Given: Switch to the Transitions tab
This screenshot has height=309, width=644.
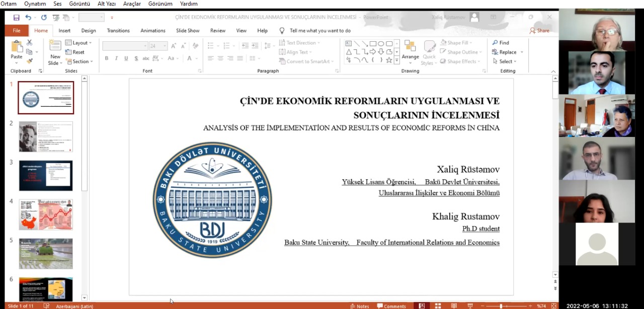Looking at the screenshot, I should coord(118,31).
